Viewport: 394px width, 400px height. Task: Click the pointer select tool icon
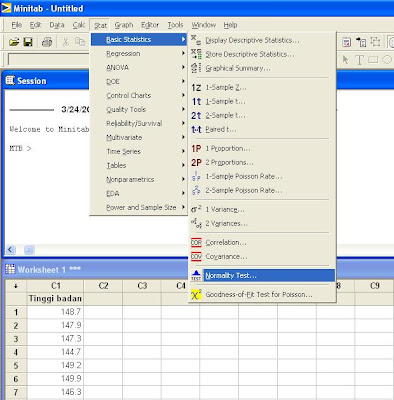[345, 60]
